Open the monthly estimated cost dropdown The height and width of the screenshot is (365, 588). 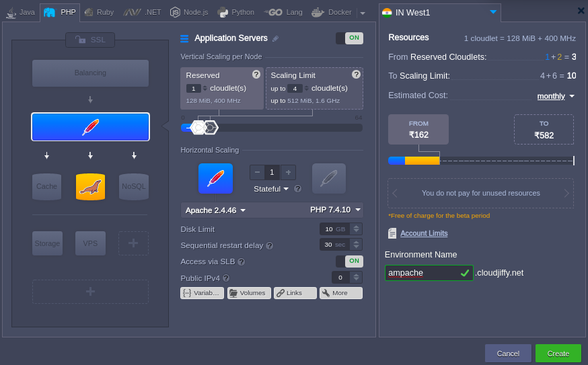click(556, 96)
